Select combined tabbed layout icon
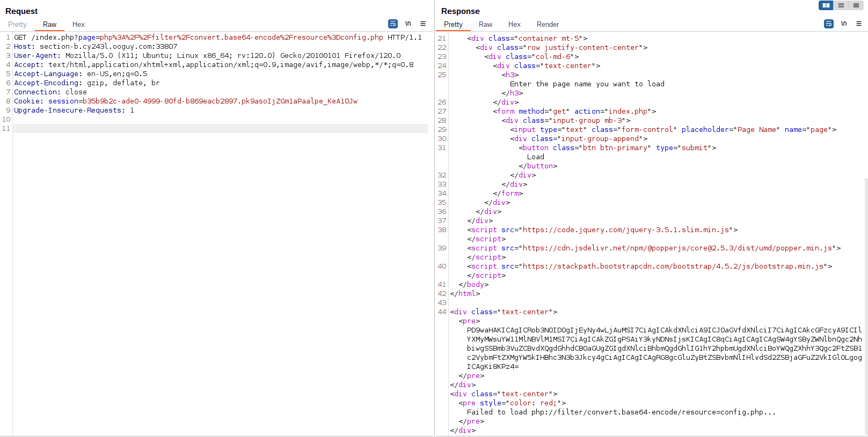This screenshot has height=437, width=868. tap(856, 5)
